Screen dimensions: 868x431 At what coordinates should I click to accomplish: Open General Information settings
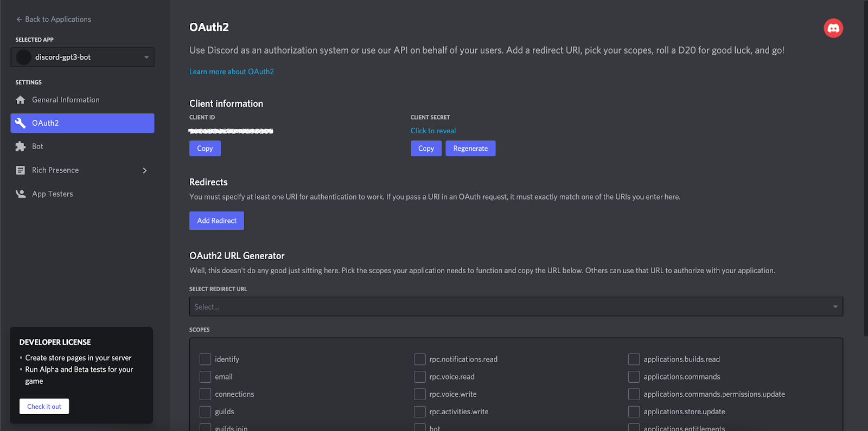tap(82, 100)
